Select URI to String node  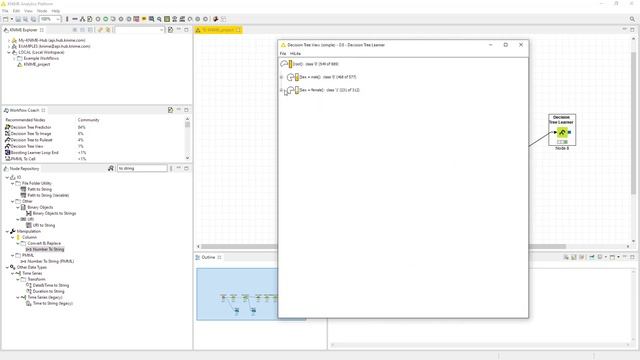click(44, 225)
